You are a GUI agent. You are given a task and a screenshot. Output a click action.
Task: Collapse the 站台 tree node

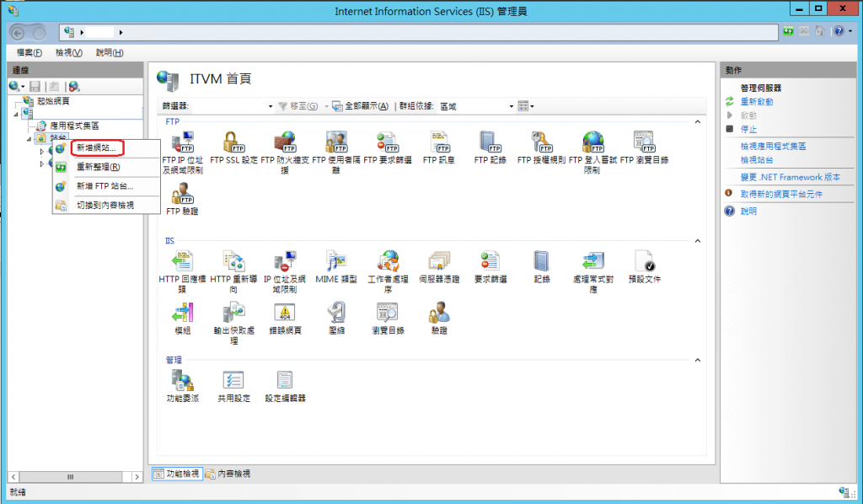coord(29,139)
